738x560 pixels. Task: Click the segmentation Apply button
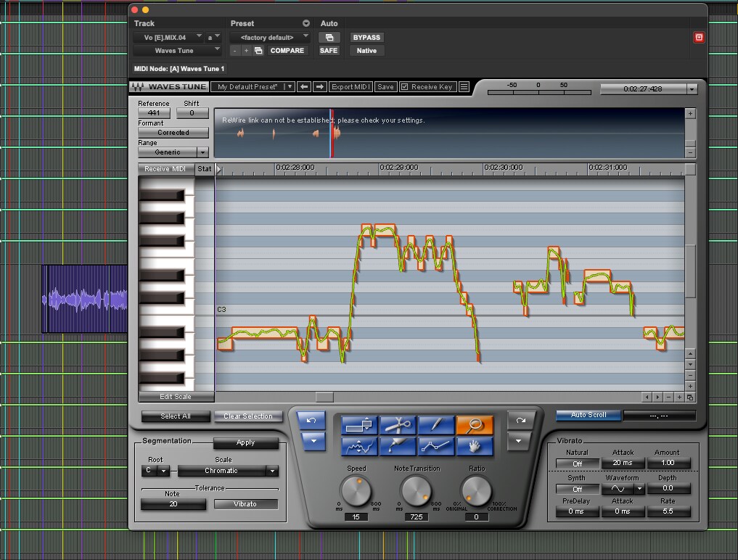click(x=246, y=442)
